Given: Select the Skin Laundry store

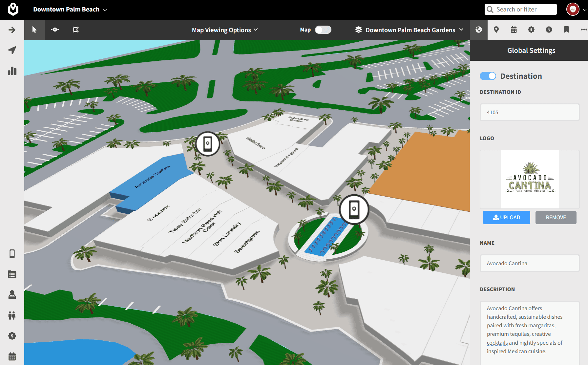Looking at the screenshot, I should (x=227, y=234).
